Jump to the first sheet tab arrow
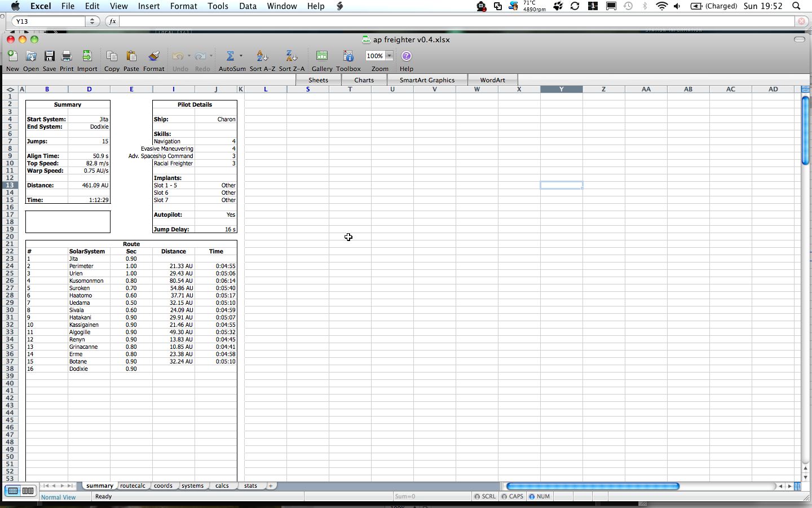Screen dimensions: 812x508 [46, 486]
